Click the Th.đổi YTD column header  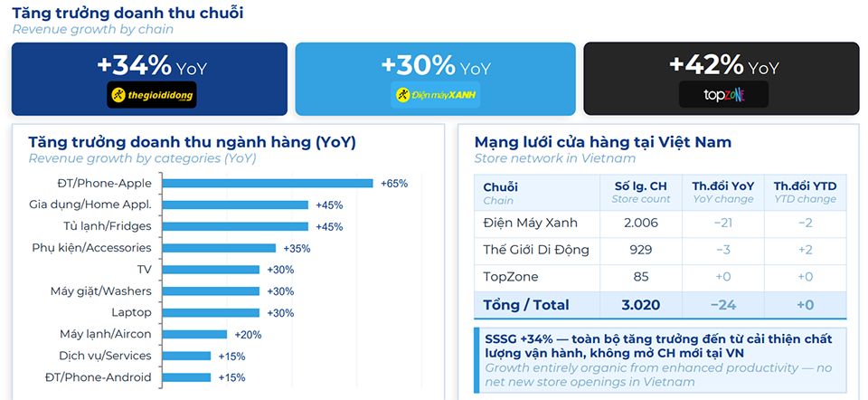pos(805,193)
